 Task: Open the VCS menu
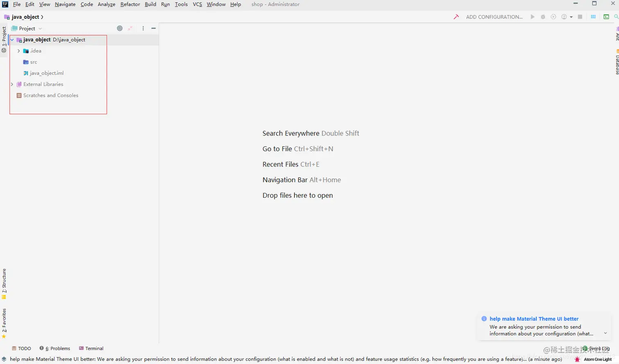197,4
